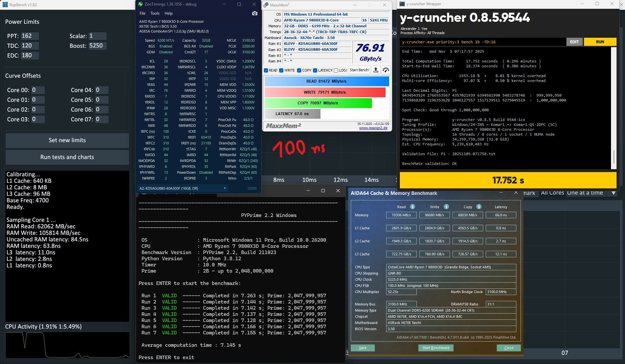Click MaxxMem upload results icon
The height and width of the screenshot is (364, 625).
375,70
